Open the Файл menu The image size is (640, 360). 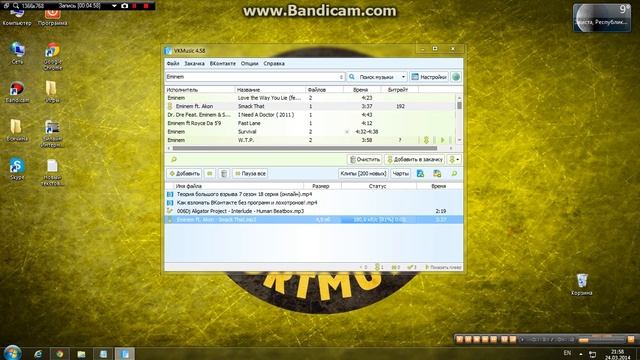(173, 64)
